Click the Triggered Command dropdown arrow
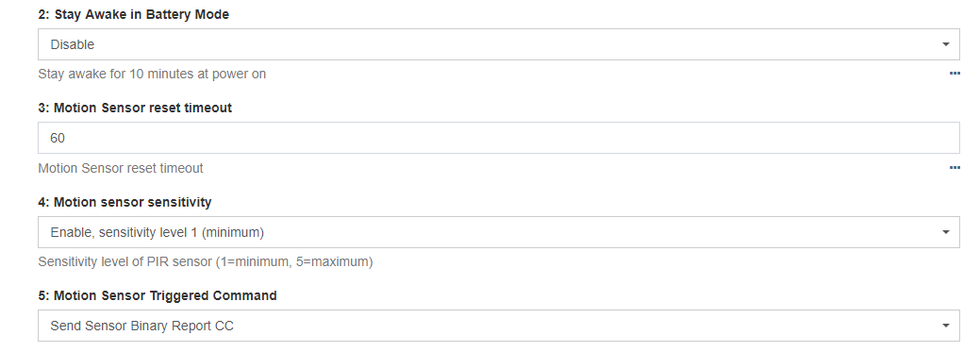 946,326
